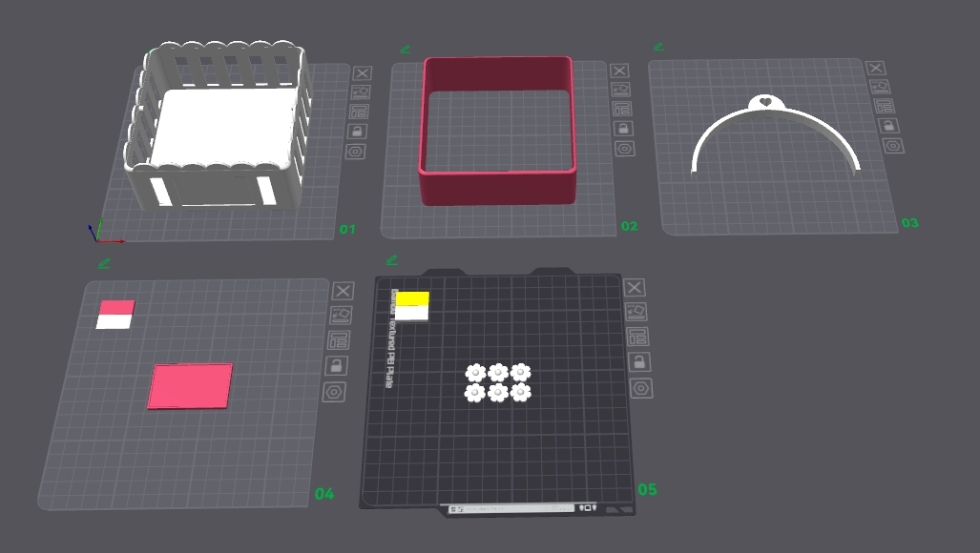Arrange objects on plate 03
980x553 pixels.
pos(884,106)
